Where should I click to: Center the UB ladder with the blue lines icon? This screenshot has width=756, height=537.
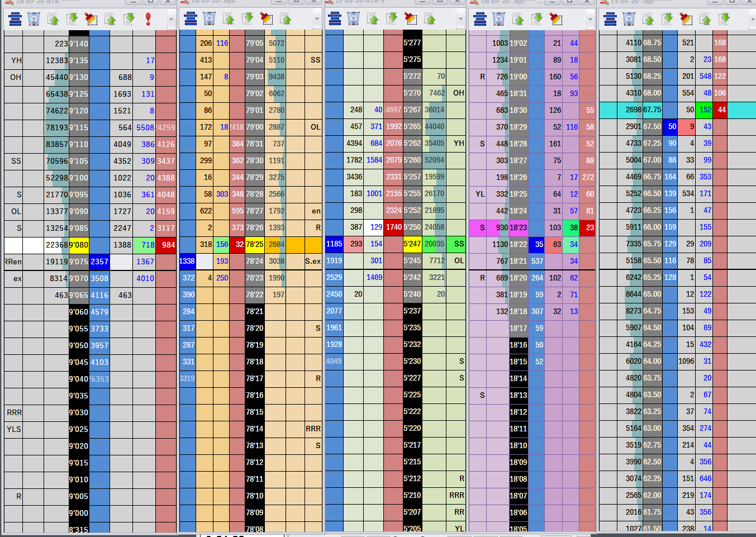coord(480,20)
